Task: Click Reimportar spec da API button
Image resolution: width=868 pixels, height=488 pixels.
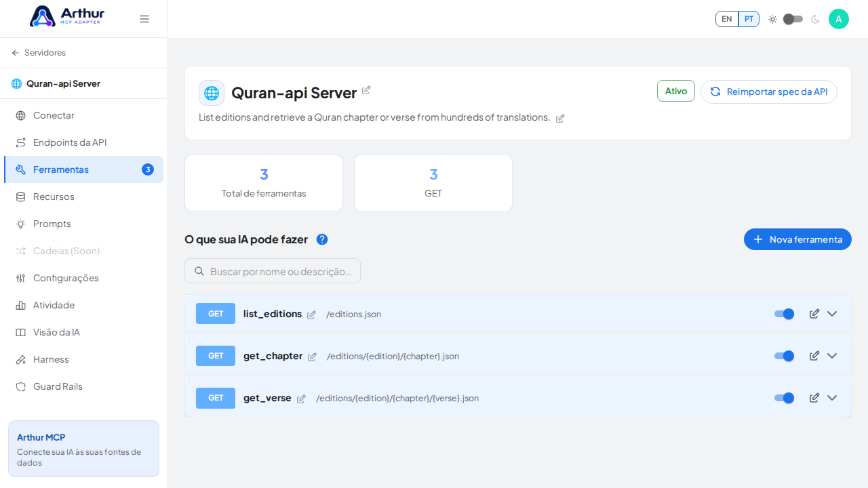Action: point(769,91)
